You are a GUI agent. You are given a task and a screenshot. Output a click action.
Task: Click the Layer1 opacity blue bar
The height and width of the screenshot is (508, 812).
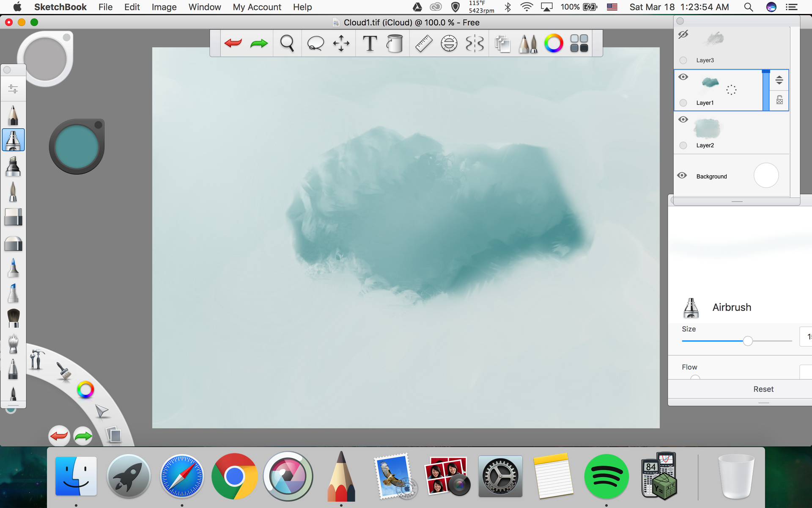click(x=766, y=90)
